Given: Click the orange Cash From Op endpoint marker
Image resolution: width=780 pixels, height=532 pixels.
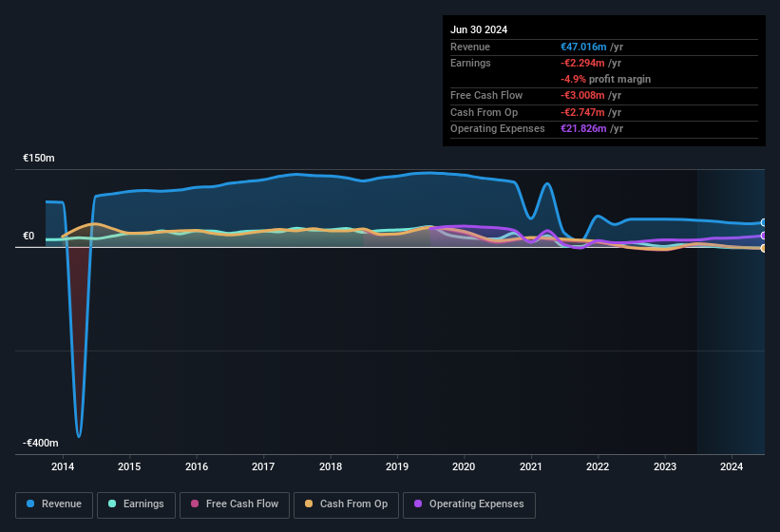Looking at the screenshot, I should (x=764, y=248).
